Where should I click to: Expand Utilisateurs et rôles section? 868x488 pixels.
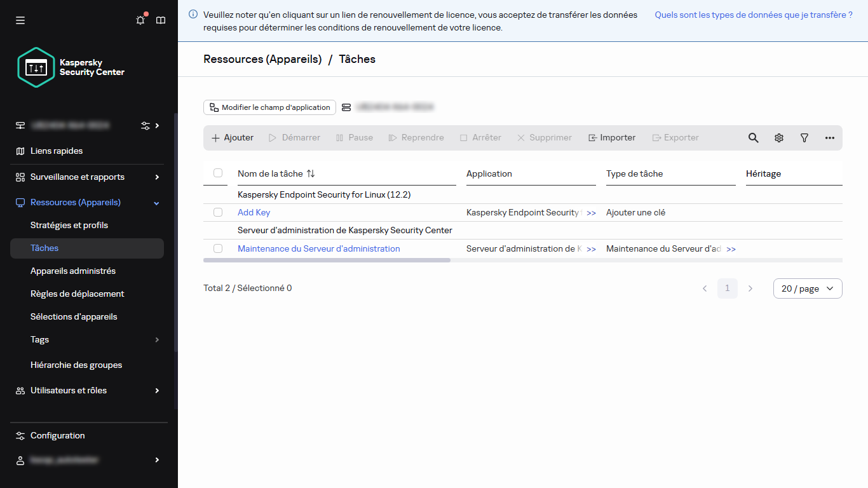[157, 391]
